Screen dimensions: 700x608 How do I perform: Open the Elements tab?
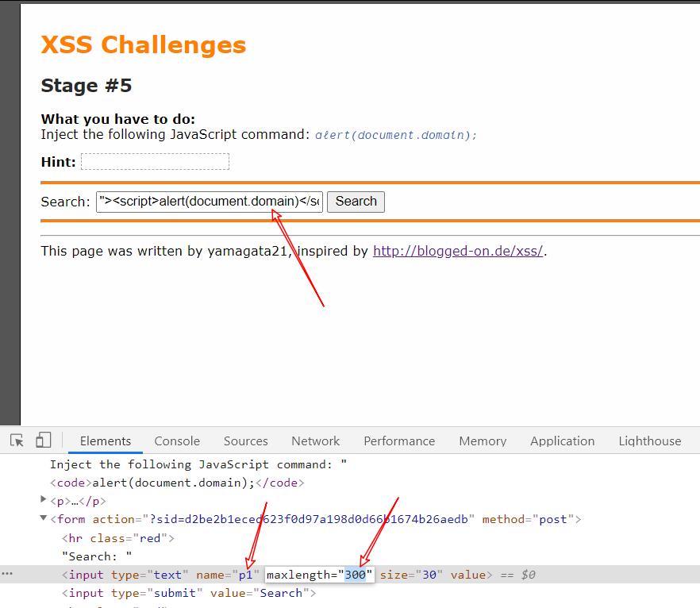pyautogui.click(x=106, y=441)
